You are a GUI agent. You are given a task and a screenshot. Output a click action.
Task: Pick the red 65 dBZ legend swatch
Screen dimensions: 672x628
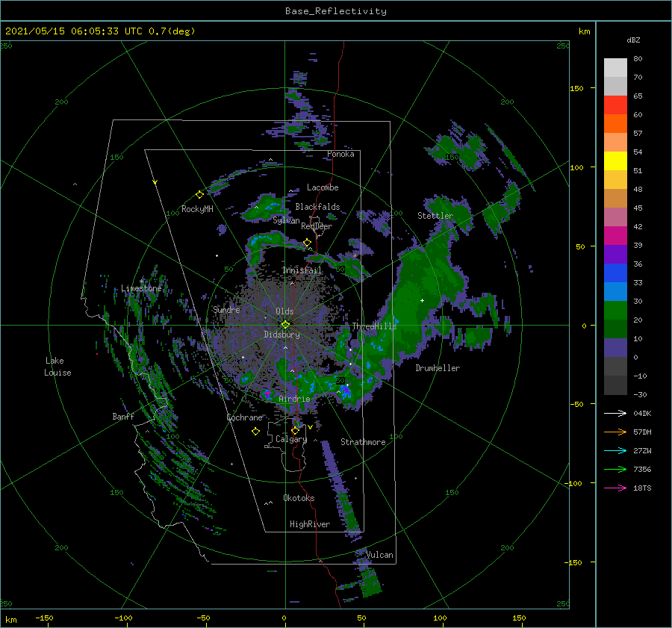pyautogui.click(x=615, y=105)
